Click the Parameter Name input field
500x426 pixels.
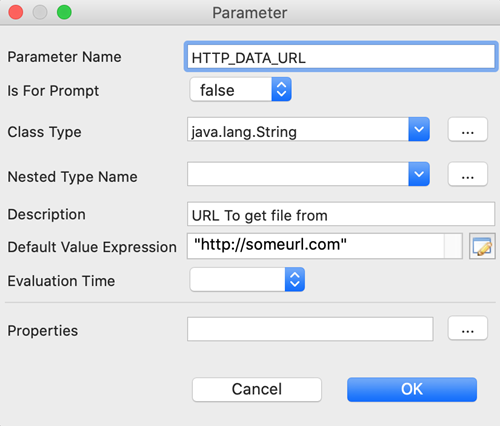click(341, 57)
